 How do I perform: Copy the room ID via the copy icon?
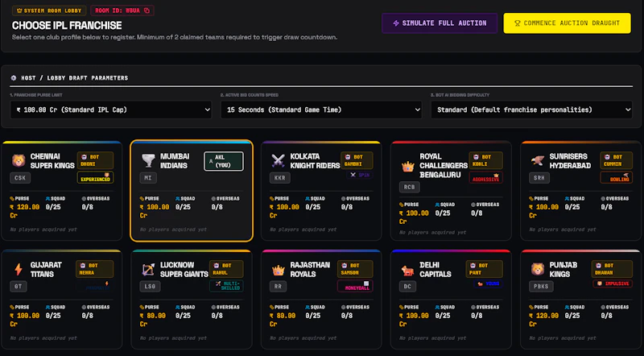[147, 10]
